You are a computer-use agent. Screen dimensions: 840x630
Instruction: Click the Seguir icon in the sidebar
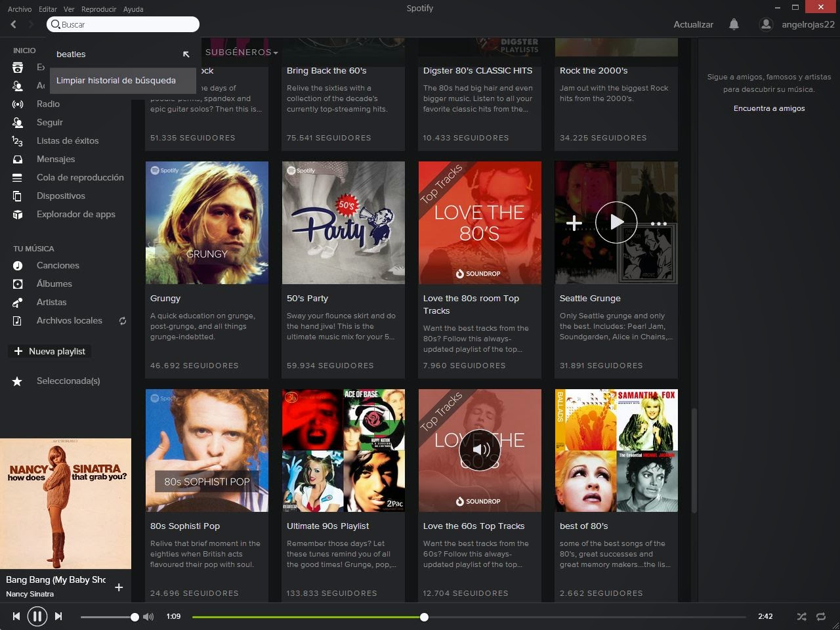[x=18, y=122]
